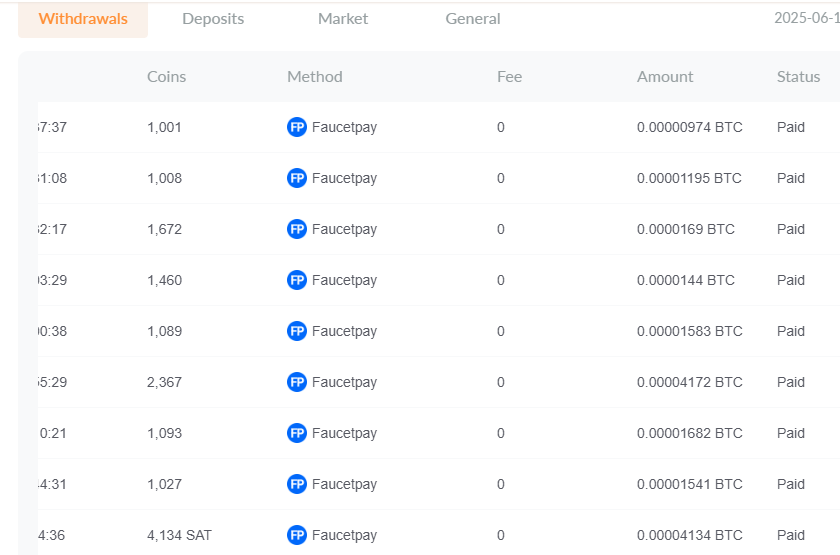Click the Faucetpay icon in the 1,001 coins row
Image resolution: width=840 pixels, height=555 pixels.
[x=297, y=128]
